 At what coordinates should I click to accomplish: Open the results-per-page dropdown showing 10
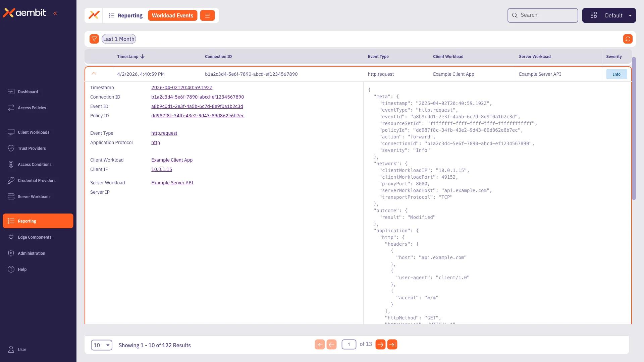[101, 345]
